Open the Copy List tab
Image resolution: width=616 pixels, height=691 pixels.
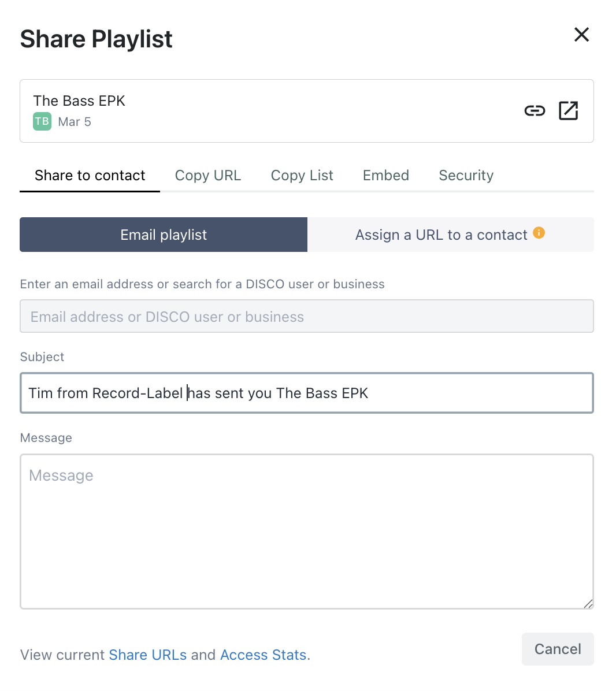point(302,176)
